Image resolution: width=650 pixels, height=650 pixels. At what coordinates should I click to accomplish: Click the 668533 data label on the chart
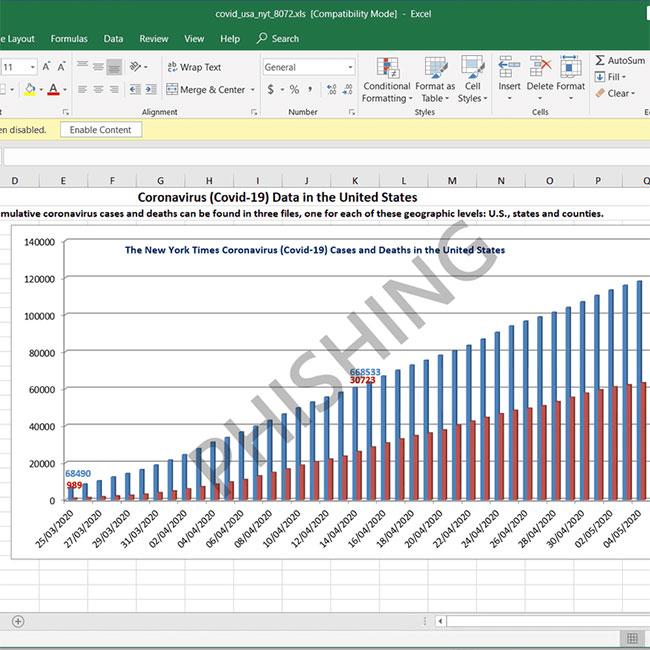click(x=365, y=372)
